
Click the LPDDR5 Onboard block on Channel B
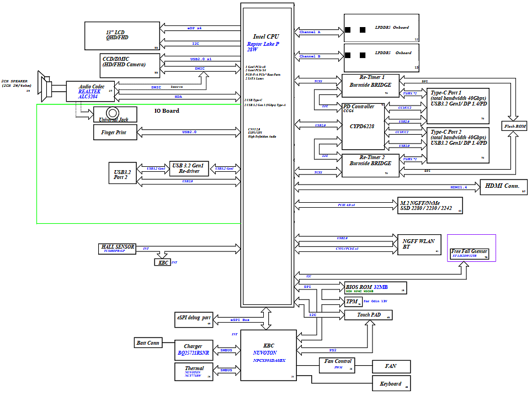point(381,58)
